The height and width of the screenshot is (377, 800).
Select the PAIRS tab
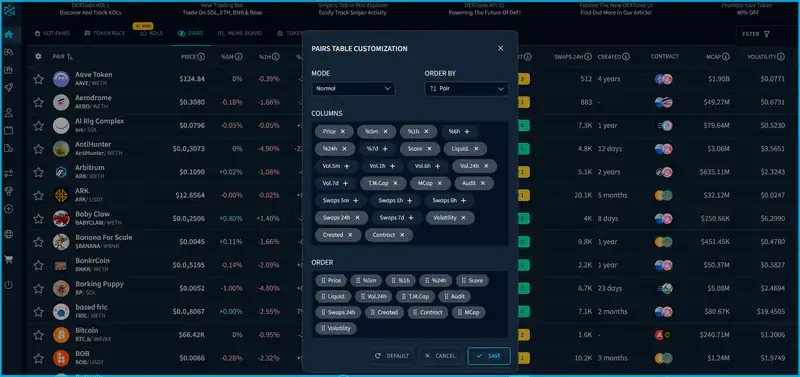tap(190, 33)
